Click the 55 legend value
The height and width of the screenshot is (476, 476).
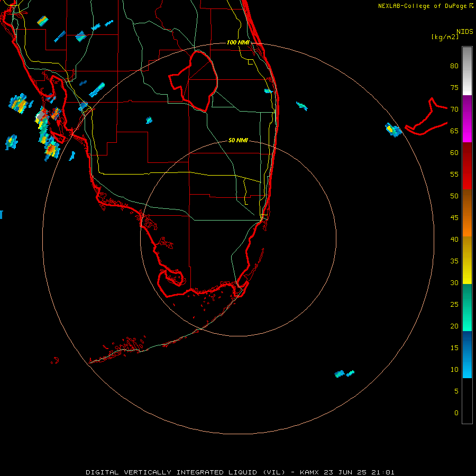(x=454, y=174)
